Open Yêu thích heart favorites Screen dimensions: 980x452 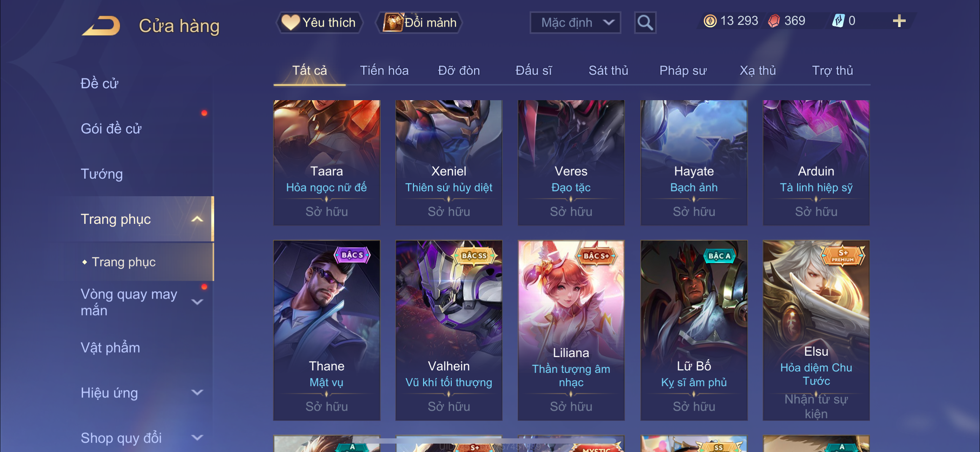pyautogui.click(x=319, y=23)
